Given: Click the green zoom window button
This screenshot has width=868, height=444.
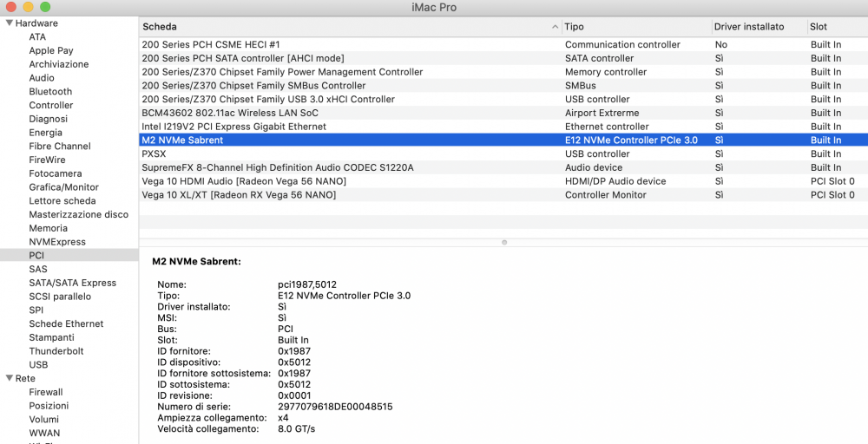Looking at the screenshot, I should pos(45,7).
